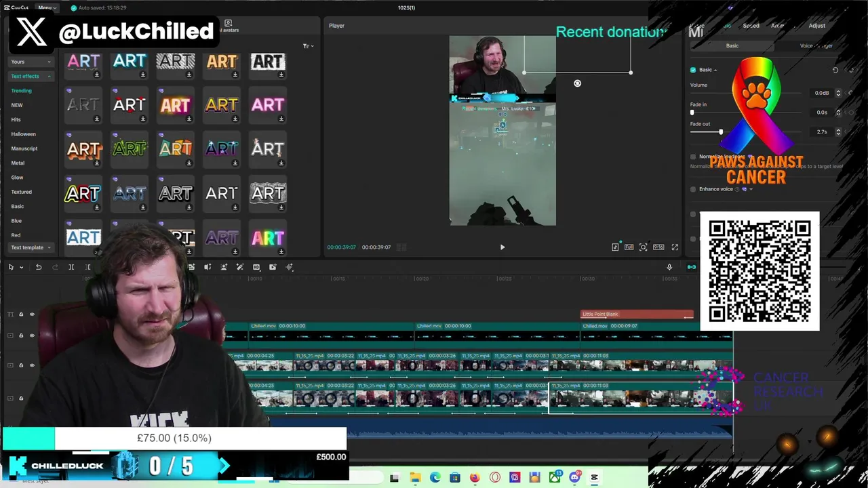Toggle the Basic audio checkbox

point(693,70)
